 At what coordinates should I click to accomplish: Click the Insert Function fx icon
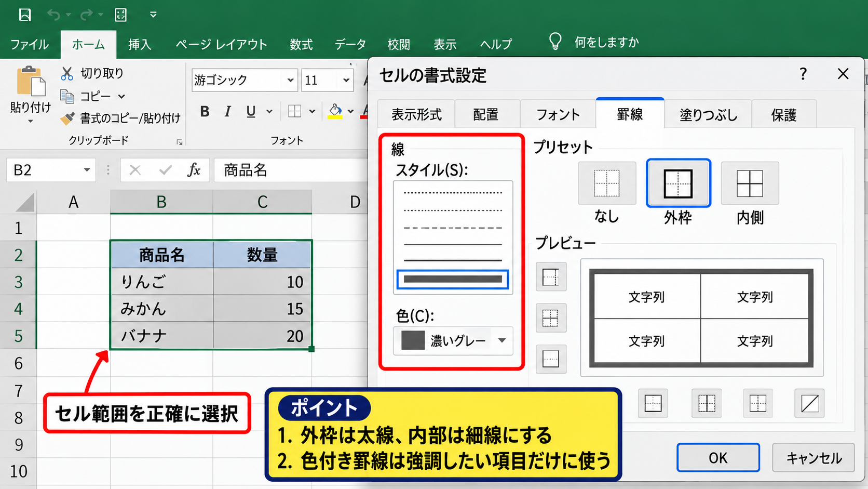pos(194,170)
